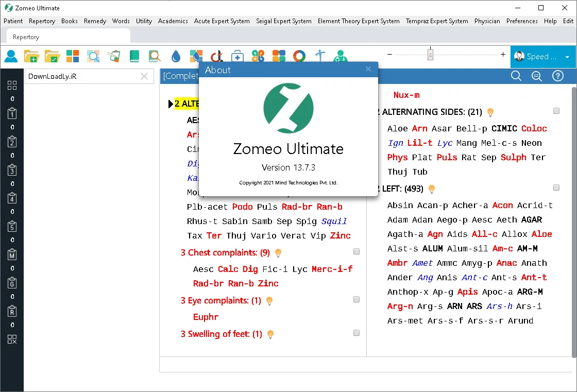Close the About dialog
This screenshot has width=577, height=392.
pos(368,69)
